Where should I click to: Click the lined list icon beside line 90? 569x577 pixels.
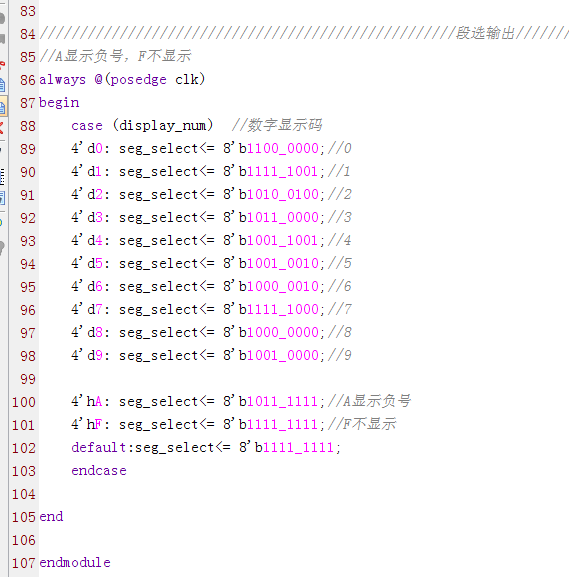2,177
